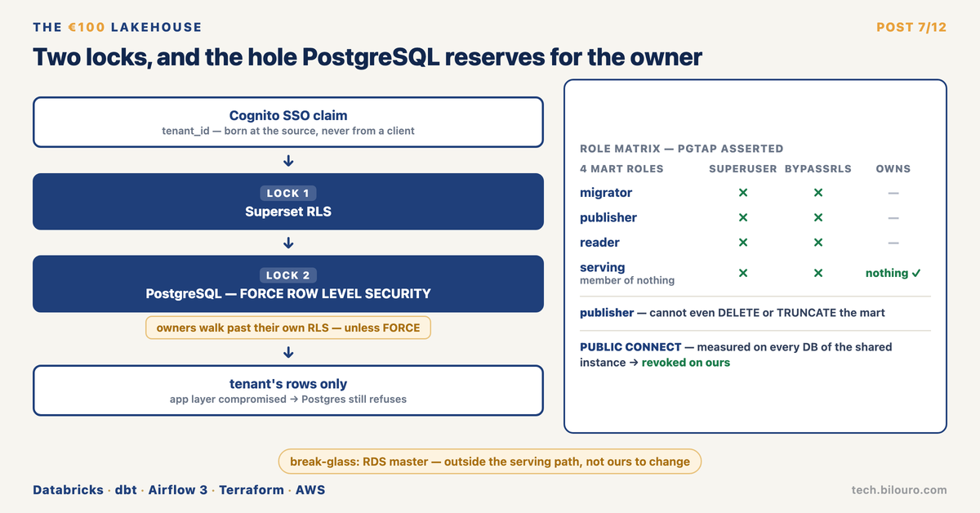Click migrator's BYPASSRLS cross mark
The height and width of the screenshot is (513, 980).
(818, 193)
